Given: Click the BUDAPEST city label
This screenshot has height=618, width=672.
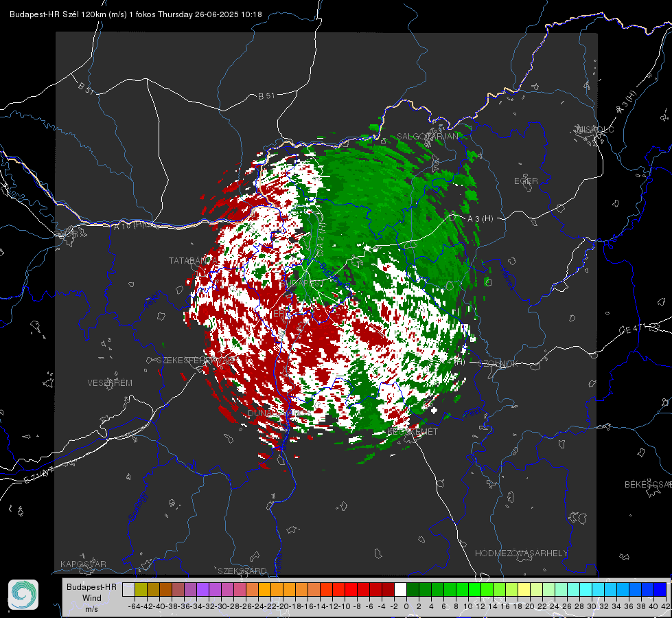Looking at the screenshot, I should pyautogui.click(x=302, y=284).
